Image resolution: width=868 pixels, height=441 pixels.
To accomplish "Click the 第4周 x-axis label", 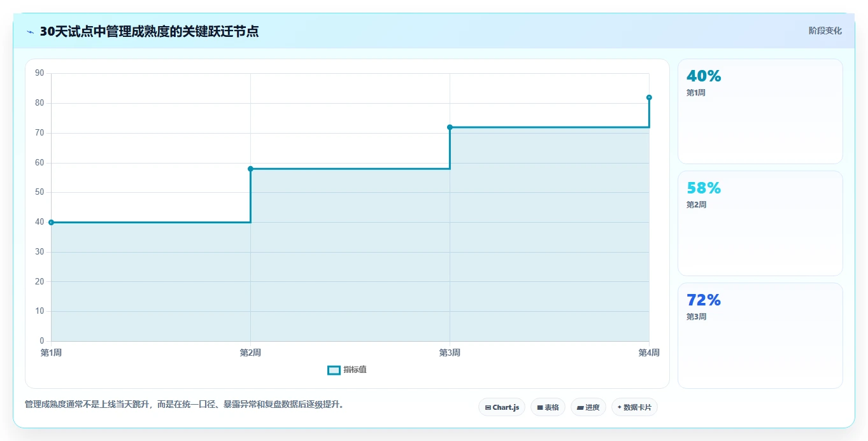I will [649, 353].
